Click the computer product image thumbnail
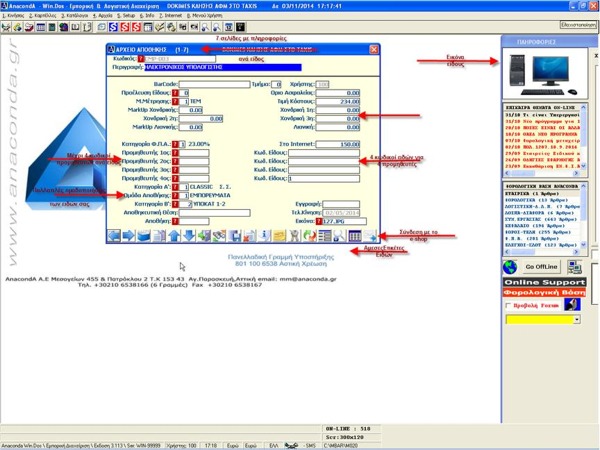This screenshot has height=450, width=600. (x=544, y=74)
